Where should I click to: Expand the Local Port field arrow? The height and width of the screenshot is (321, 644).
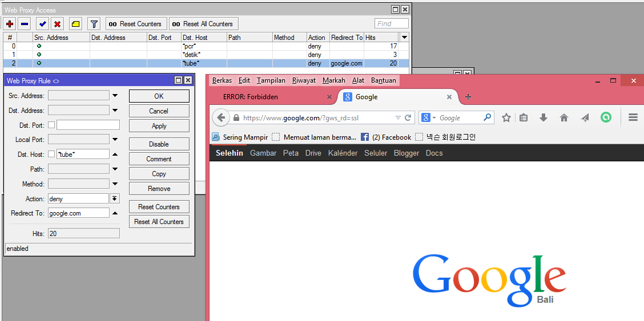click(x=115, y=140)
